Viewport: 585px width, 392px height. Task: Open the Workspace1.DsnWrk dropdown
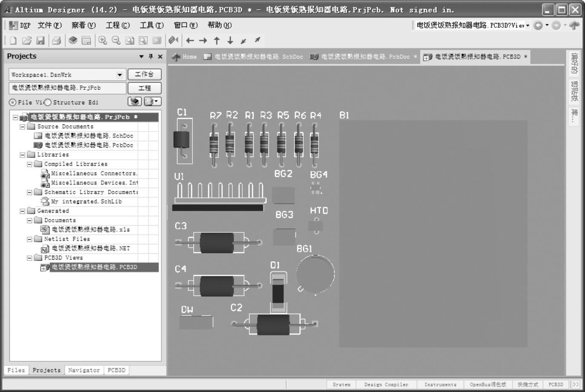tap(120, 75)
